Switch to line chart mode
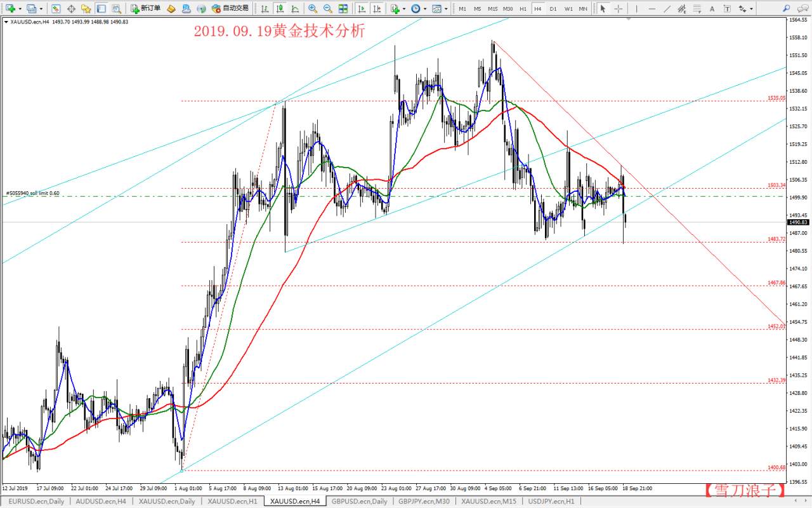The width and height of the screenshot is (812, 508). (296, 9)
